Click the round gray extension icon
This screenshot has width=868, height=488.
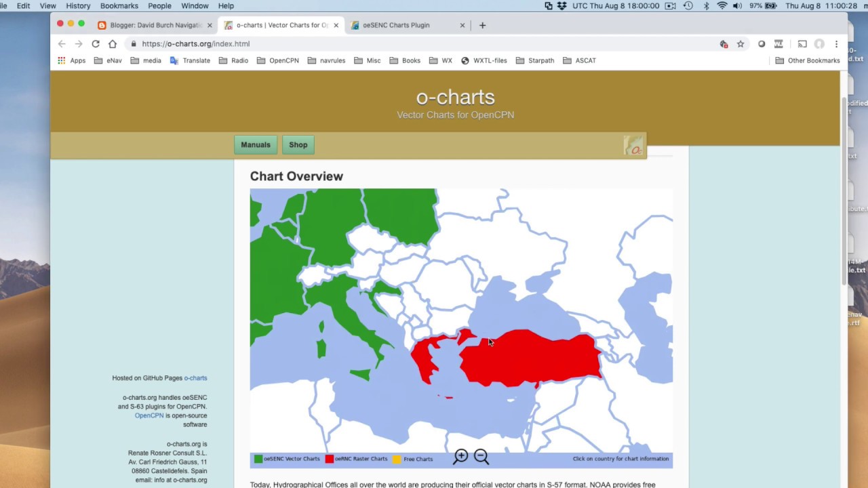[762, 44]
